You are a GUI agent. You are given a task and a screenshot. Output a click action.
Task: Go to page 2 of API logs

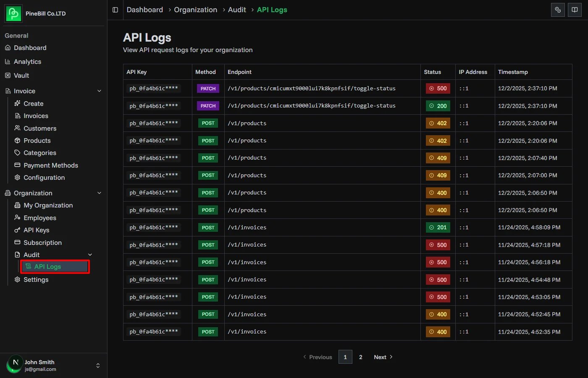point(360,357)
